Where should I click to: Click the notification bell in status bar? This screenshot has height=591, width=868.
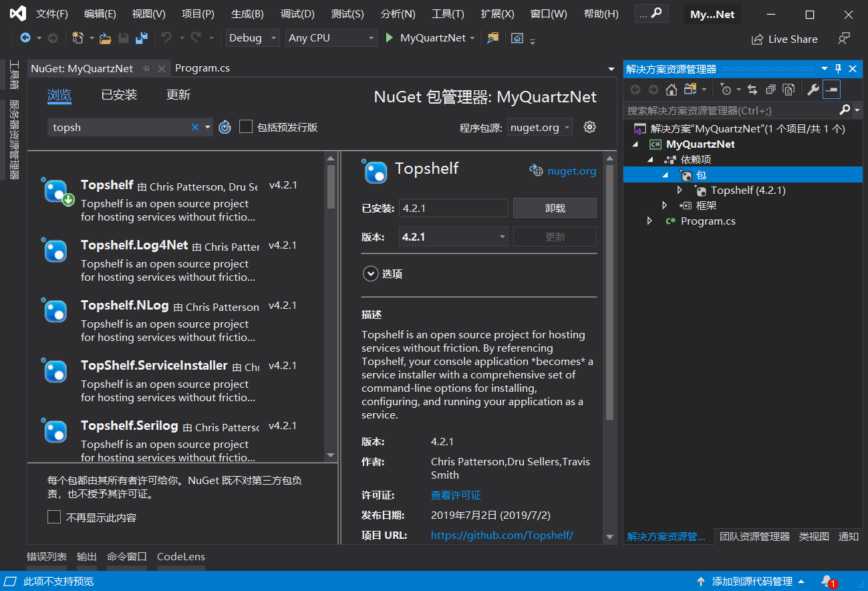827,581
